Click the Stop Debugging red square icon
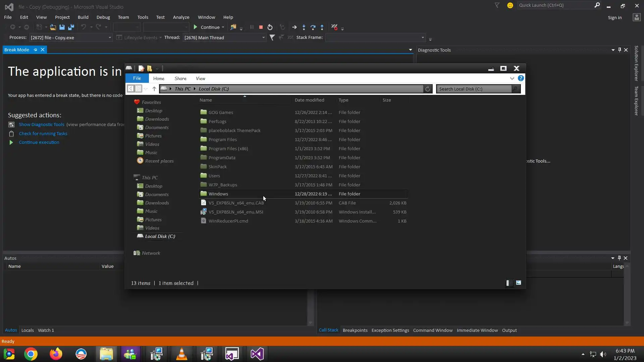This screenshot has height=362, width=644. [261, 27]
